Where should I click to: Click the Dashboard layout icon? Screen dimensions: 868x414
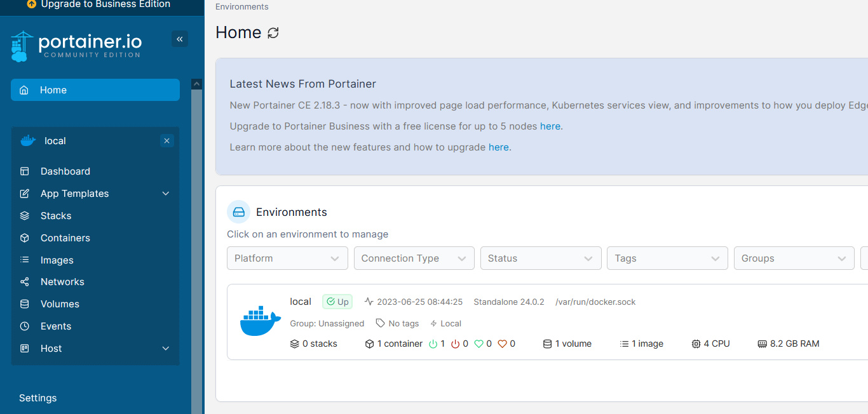coord(25,171)
